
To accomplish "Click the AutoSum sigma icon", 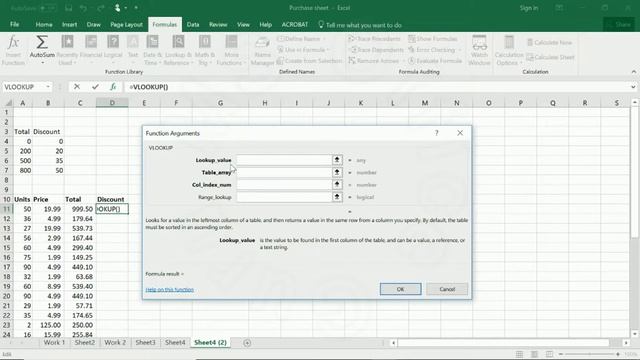I will 42,42.
